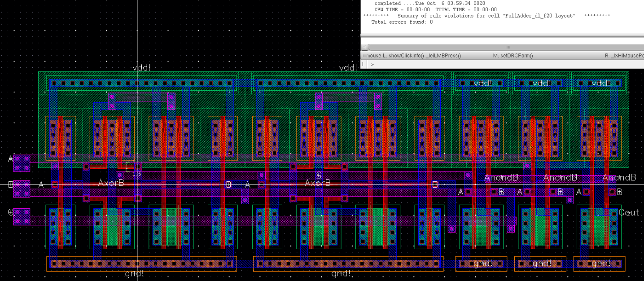Select the Cout output label at right edge
Screen dimensions: 644x281
[x=628, y=212]
